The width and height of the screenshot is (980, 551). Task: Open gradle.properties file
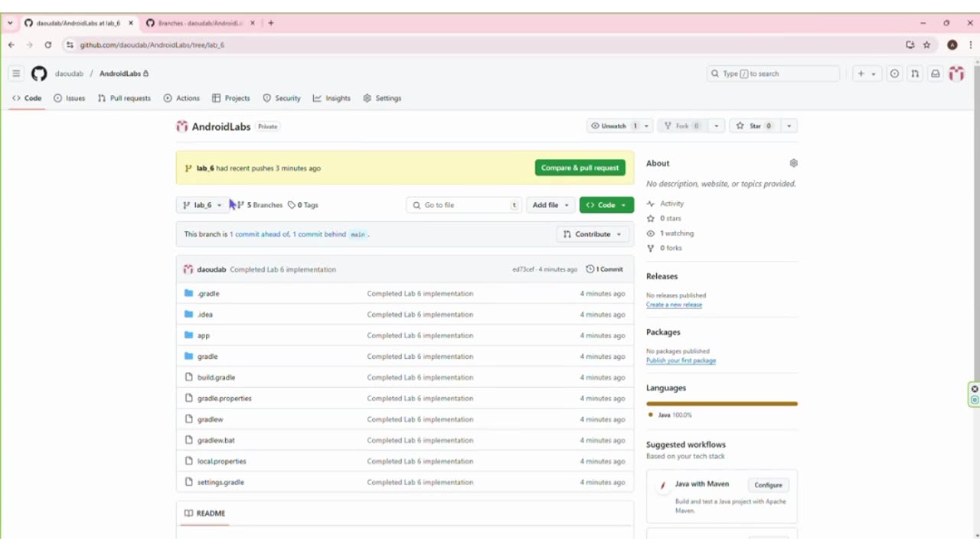[x=224, y=399]
